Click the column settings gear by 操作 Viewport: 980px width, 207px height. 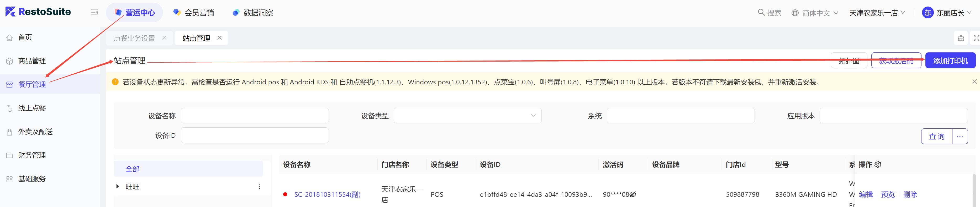(878, 165)
